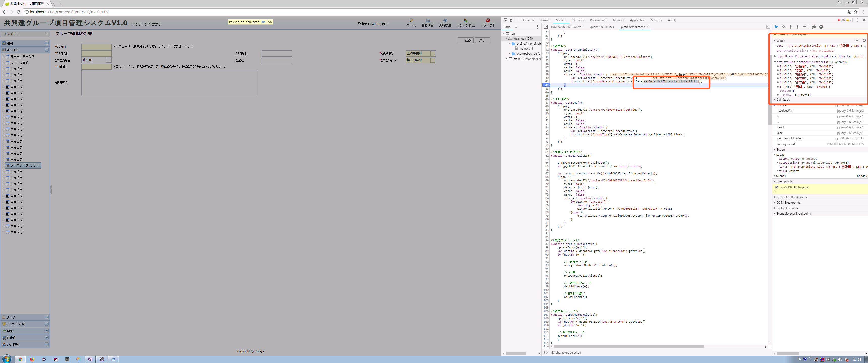
Task: Expand the Global scope
Action: [775, 176]
